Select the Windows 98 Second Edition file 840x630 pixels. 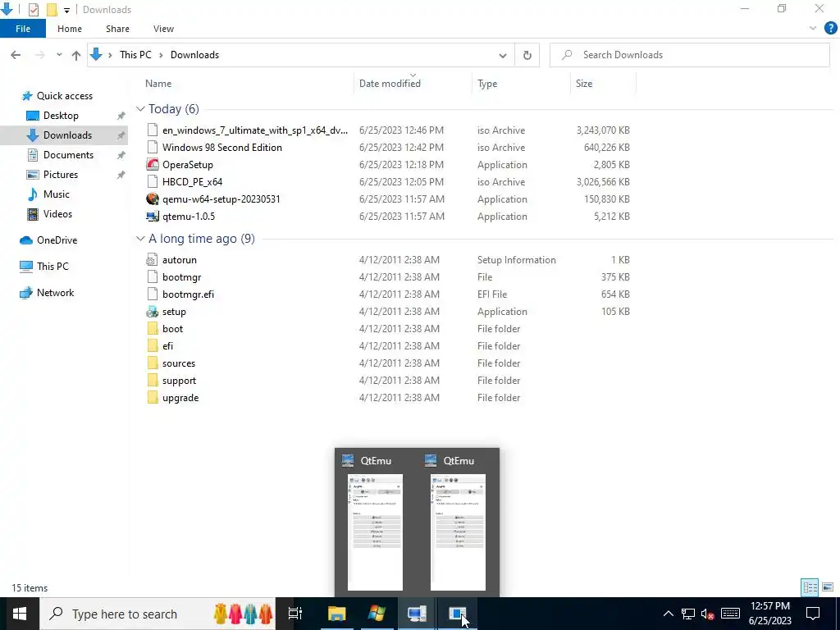pyautogui.click(x=221, y=148)
